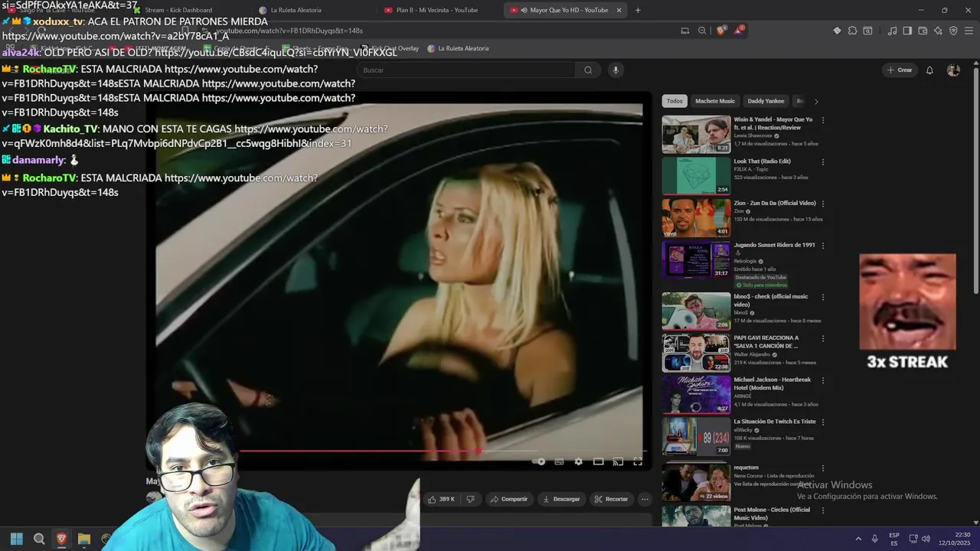Viewport: 980px width, 551px height.
Task: Close the Mayor Que Yo HD tab
Action: tap(619, 10)
